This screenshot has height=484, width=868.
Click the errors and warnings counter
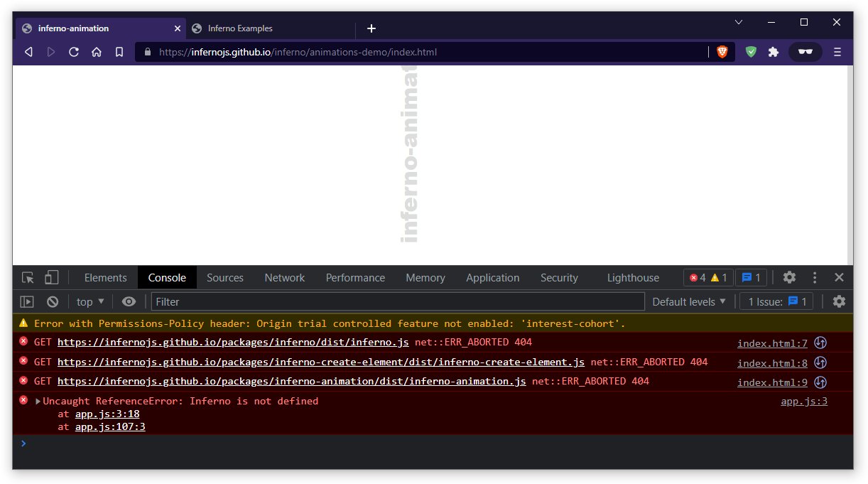pyautogui.click(x=708, y=278)
